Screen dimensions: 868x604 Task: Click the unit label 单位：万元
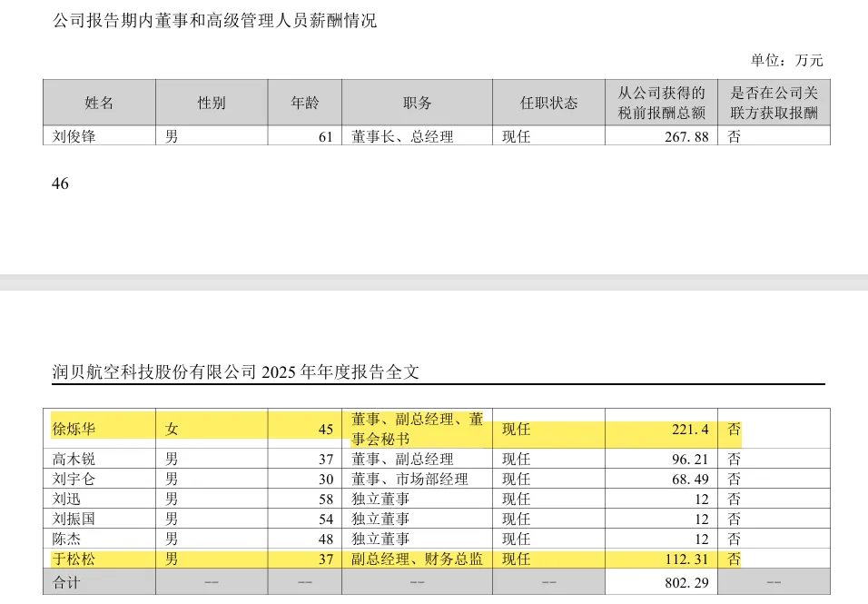pyautogui.click(x=786, y=60)
